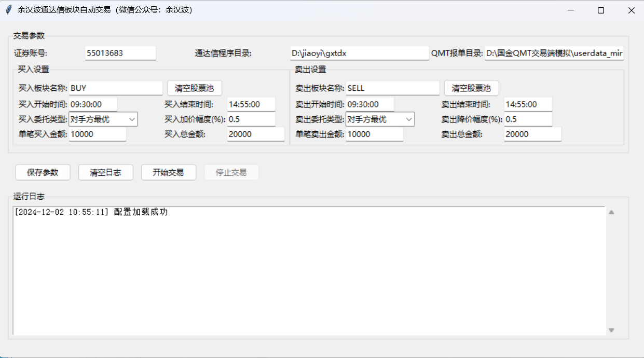Focus the 通达信程序目录 path field

click(359, 53)
